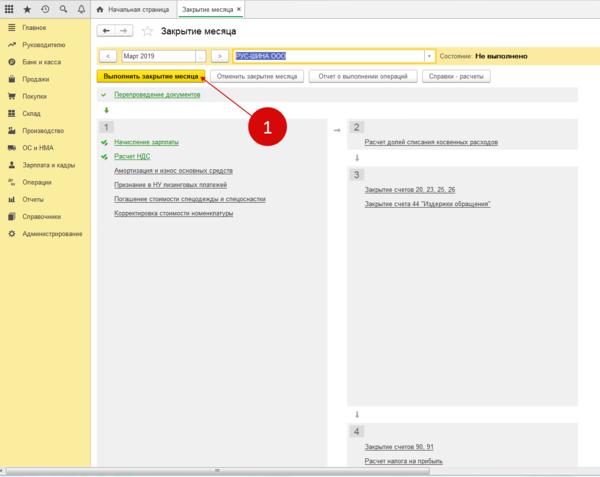
Task: Click green check beside Начисление зарплаты
Action: pos(104,142)
